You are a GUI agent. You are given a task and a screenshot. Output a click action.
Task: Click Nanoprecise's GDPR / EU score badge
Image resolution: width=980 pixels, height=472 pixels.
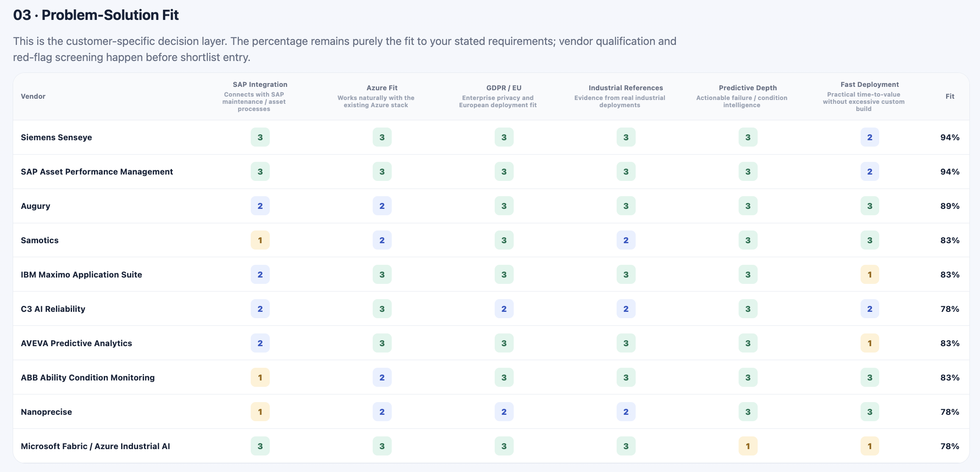pos(504,412)
